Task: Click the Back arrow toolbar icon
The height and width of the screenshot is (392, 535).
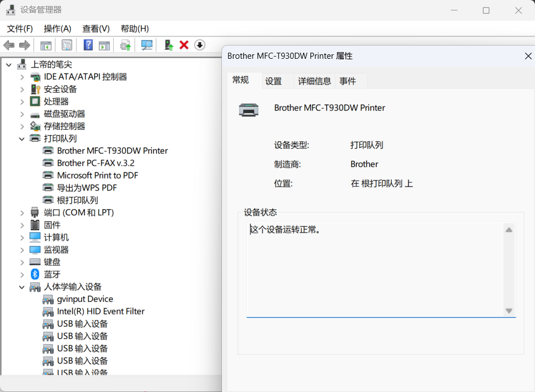Action: point(9,45)
